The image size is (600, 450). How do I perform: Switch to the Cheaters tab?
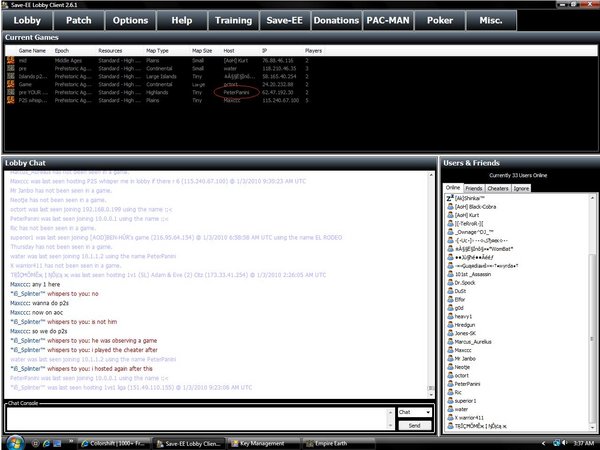[x=498, y=187]
